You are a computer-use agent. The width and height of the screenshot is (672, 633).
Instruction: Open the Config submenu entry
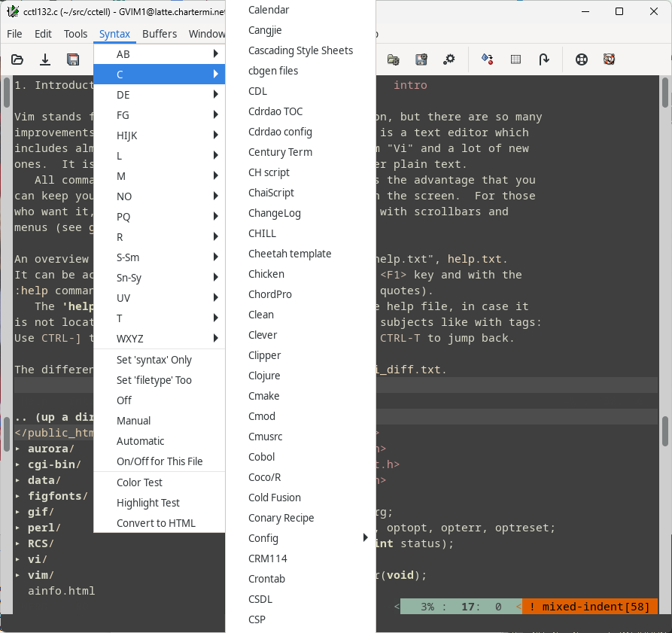click(300, 538)
